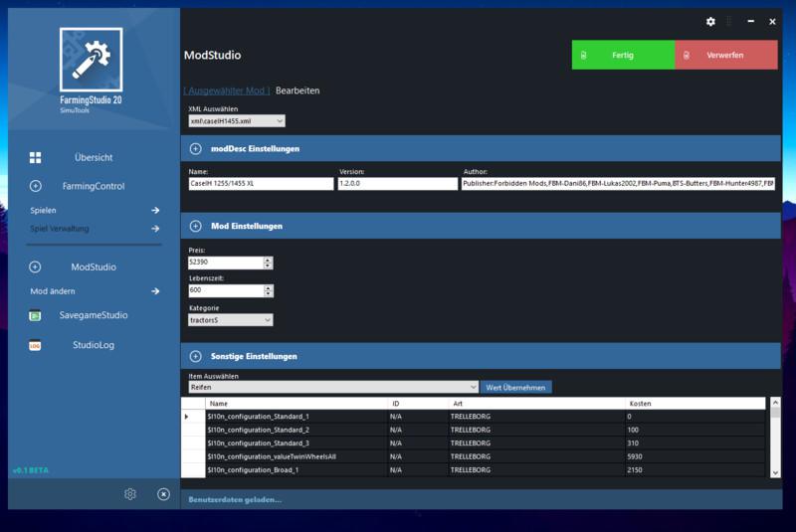Viewport: 796px width, 532px height.
Task: Click the green Fertig button
Action: 623,55
